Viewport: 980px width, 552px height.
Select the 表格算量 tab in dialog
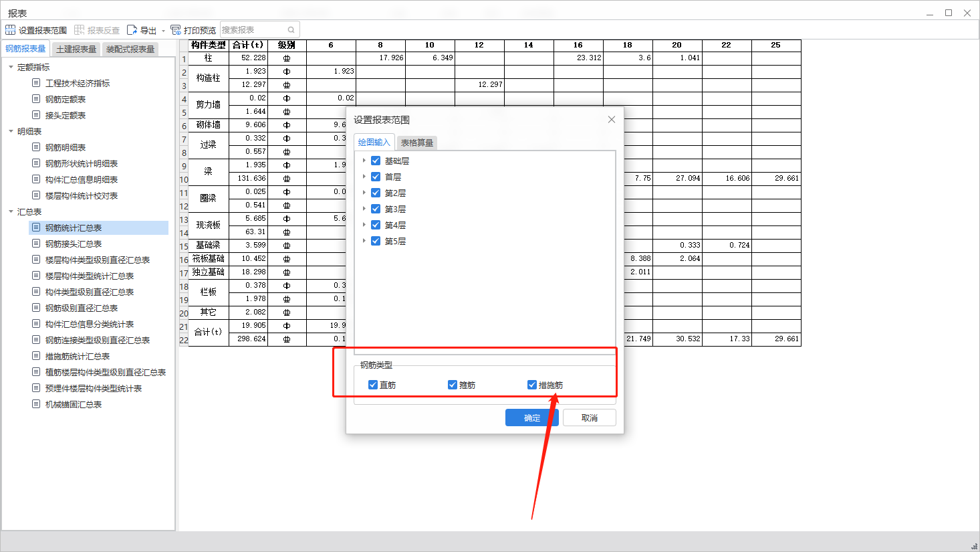tap(416, 143)
